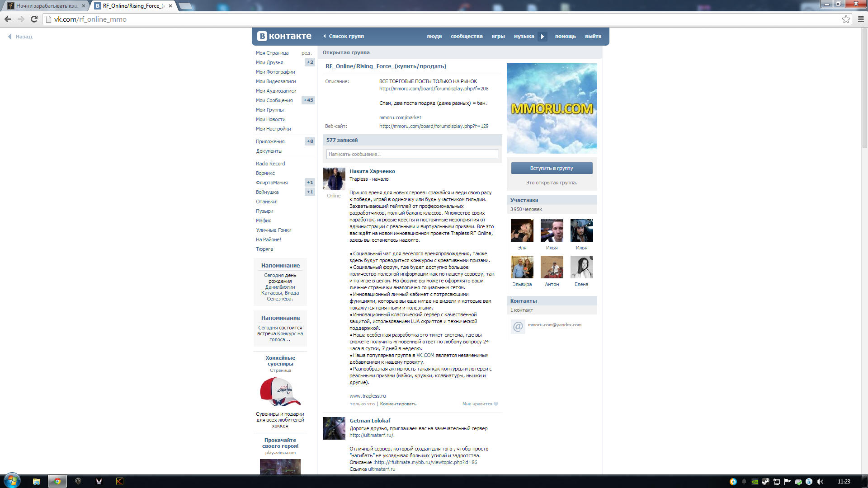
Task: Click the music play button in header
Action: point(542,37)
